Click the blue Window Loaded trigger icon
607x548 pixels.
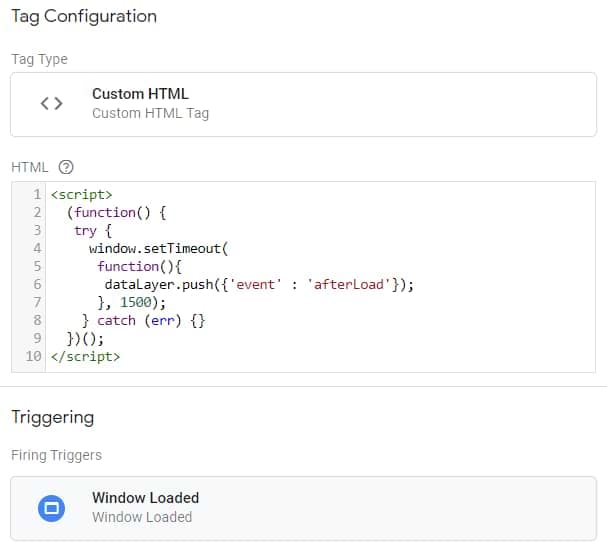tap(51, 508)
